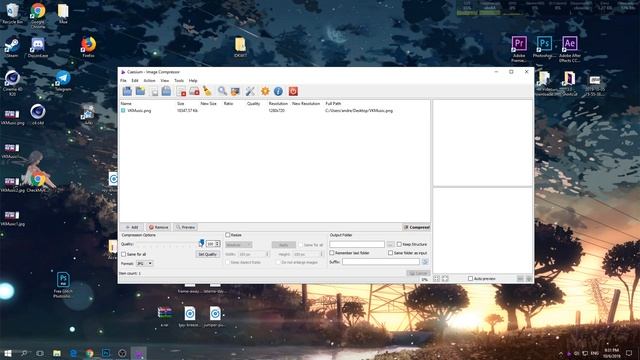Open the Action menu
The height and width of the screenshot is (360, 640).
[149, 81]
